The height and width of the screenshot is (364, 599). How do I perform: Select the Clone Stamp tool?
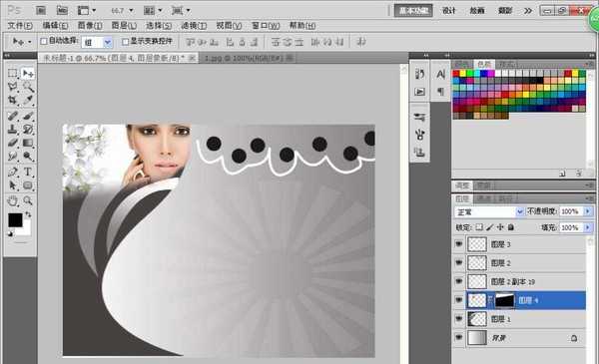tap(13, 129)
